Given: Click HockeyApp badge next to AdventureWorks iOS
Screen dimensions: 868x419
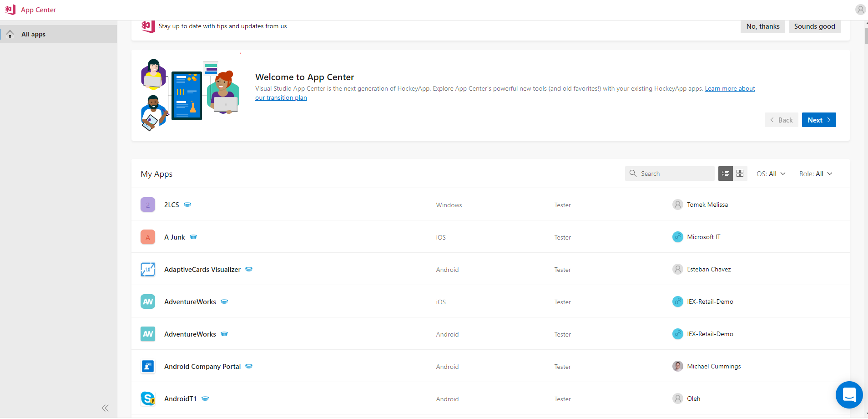Looking at the screenshot, I should pos(224,302).
